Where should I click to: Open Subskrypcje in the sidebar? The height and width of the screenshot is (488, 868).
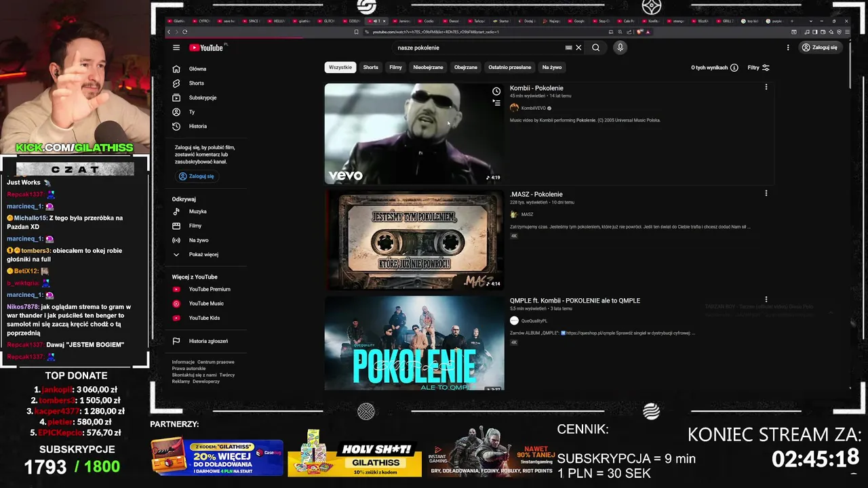click(202, 98)
